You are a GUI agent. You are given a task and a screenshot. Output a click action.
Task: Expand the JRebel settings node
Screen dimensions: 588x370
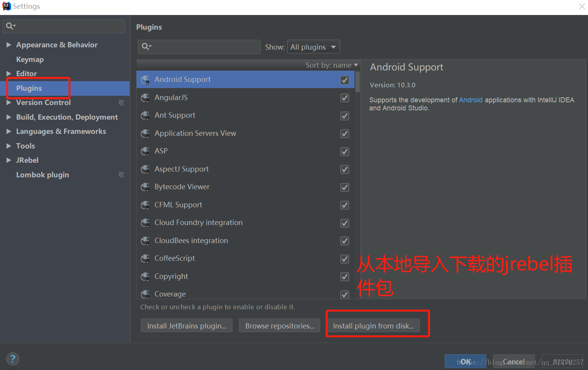click(x=8, y=160)
